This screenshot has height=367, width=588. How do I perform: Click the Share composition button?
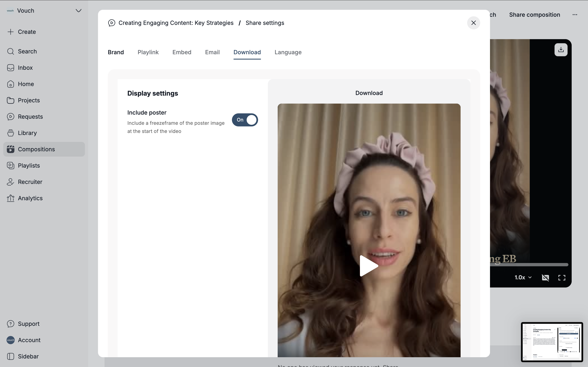point(534,15)
